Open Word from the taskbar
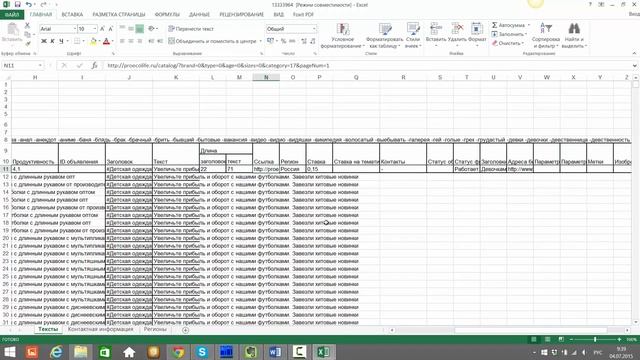The image size is (640, 360). click(x=275, y=352)
